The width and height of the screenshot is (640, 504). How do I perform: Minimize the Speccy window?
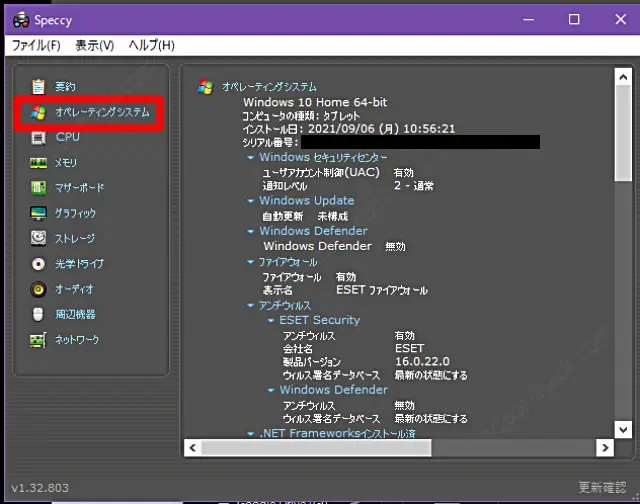pyautogui.click(x=529, y=19)
